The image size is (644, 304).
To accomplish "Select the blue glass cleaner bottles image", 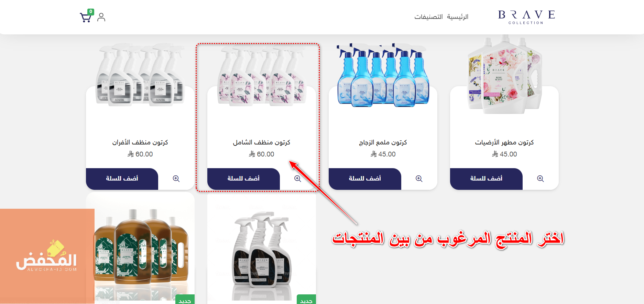I will 383,75.
